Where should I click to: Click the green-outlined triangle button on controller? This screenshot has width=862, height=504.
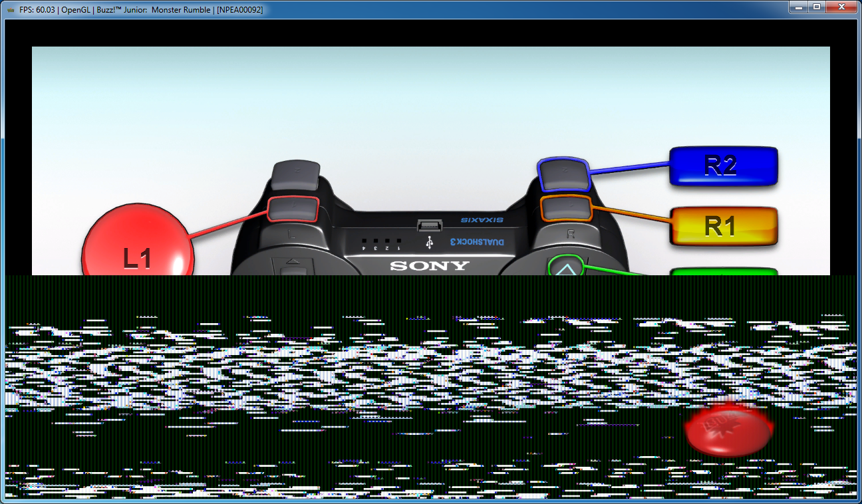click(x=565, y=267)
